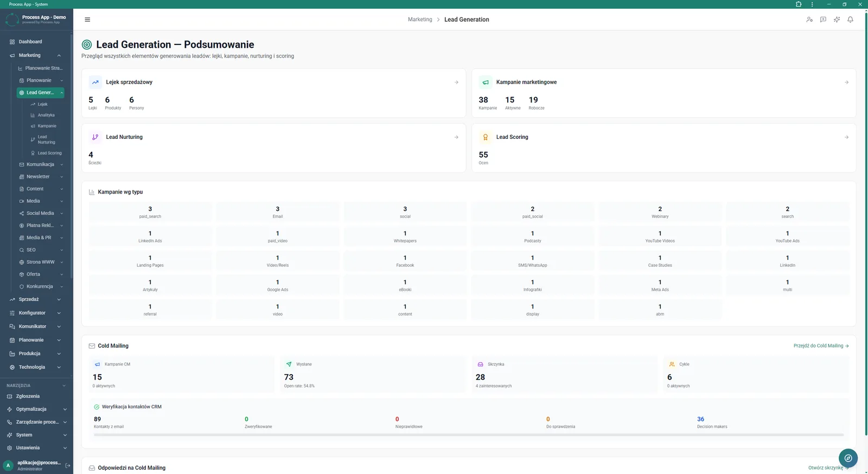Image resolution: width=868 pixels, height=474 pixels.
Task: Expand the Optymalizacja tools item
Action: 65,409
